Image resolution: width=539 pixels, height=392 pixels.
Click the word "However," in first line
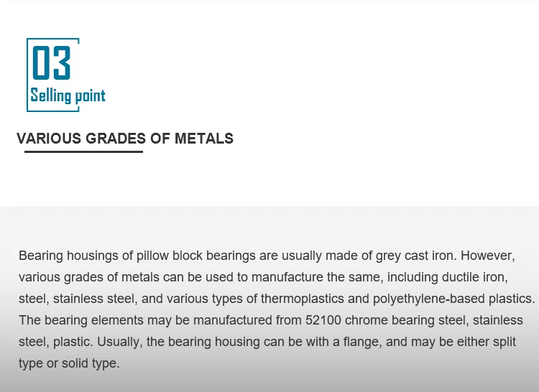(x=488, y=256)
